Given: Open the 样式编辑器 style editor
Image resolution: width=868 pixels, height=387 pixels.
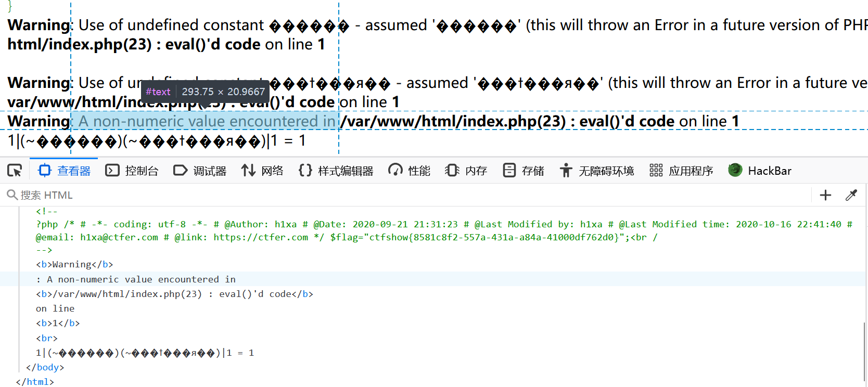Looking at the screenshot, I should tap(336, 171).
